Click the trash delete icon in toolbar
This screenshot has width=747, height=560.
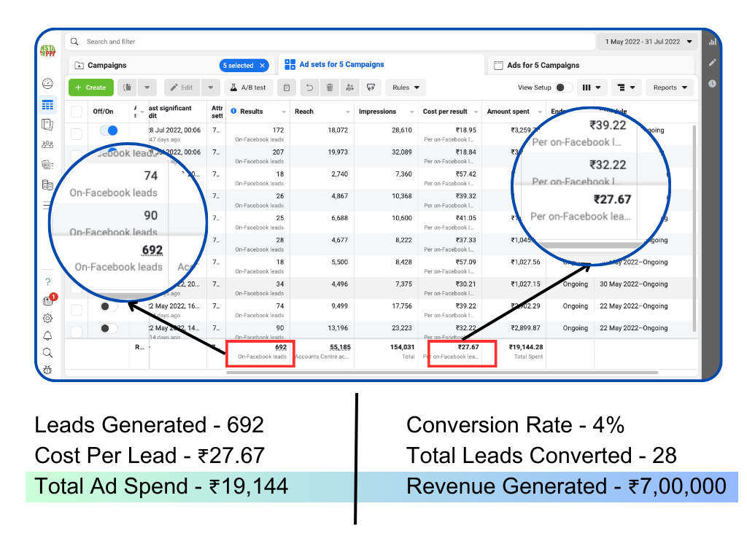330,87
